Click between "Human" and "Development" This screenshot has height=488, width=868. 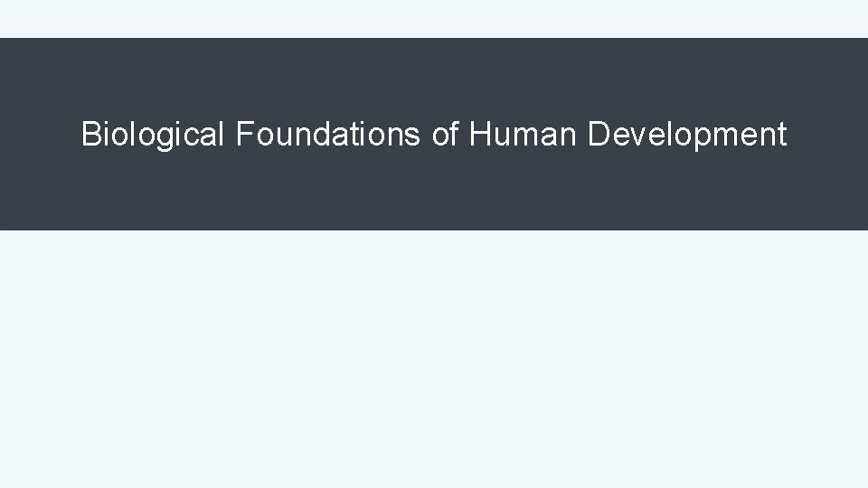(x=581, y=135)
